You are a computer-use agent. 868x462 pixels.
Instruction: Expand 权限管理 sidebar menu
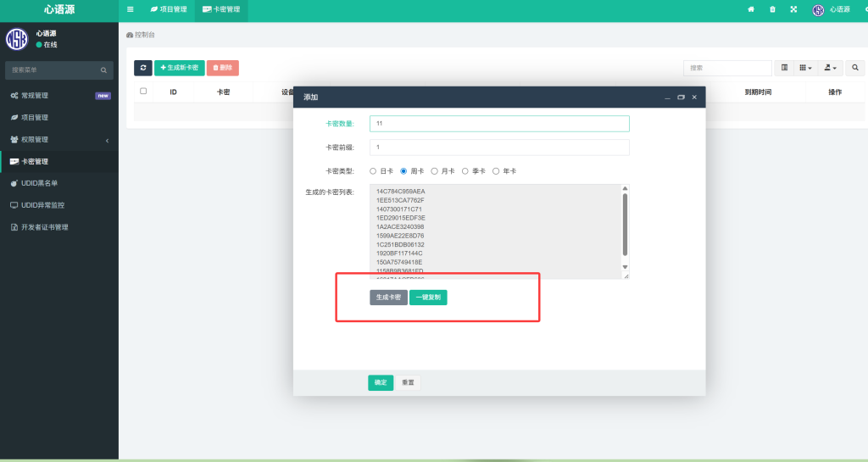click(59, 139)
